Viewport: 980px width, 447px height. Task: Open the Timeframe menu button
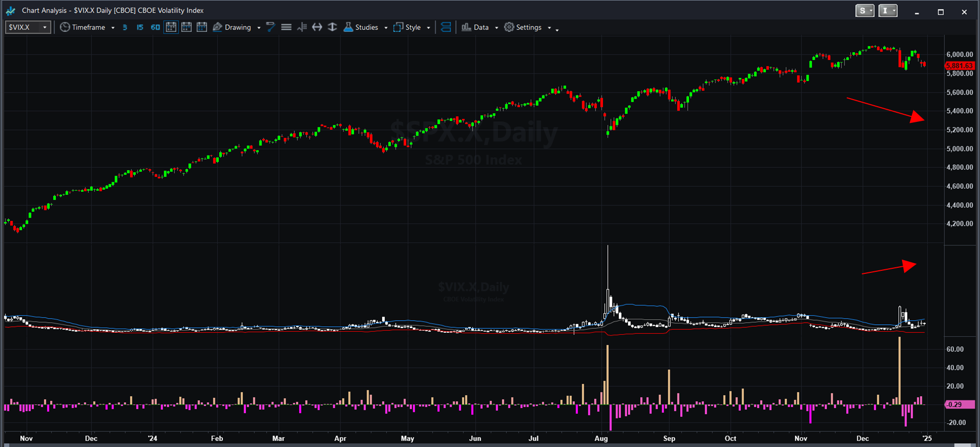point(82,27)
